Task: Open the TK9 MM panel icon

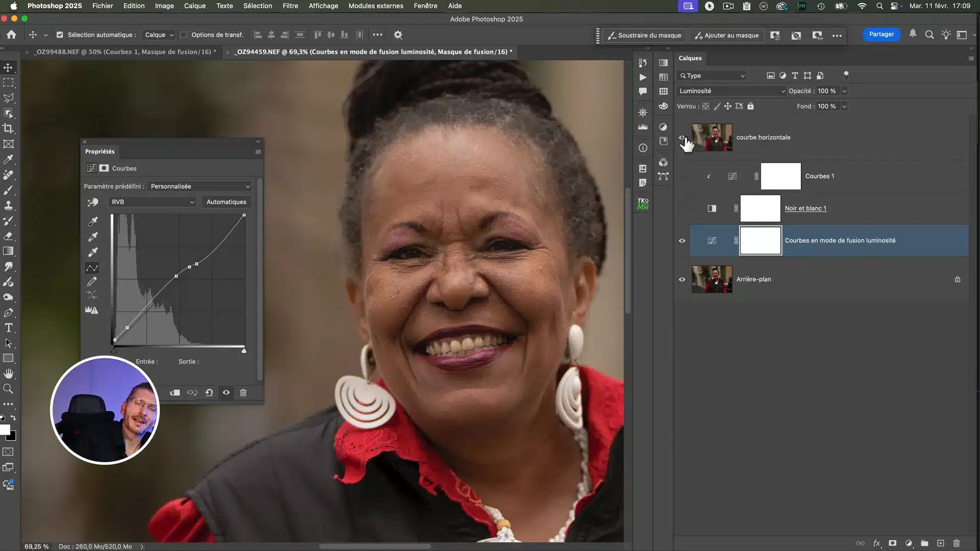Action: coord(643,204)
